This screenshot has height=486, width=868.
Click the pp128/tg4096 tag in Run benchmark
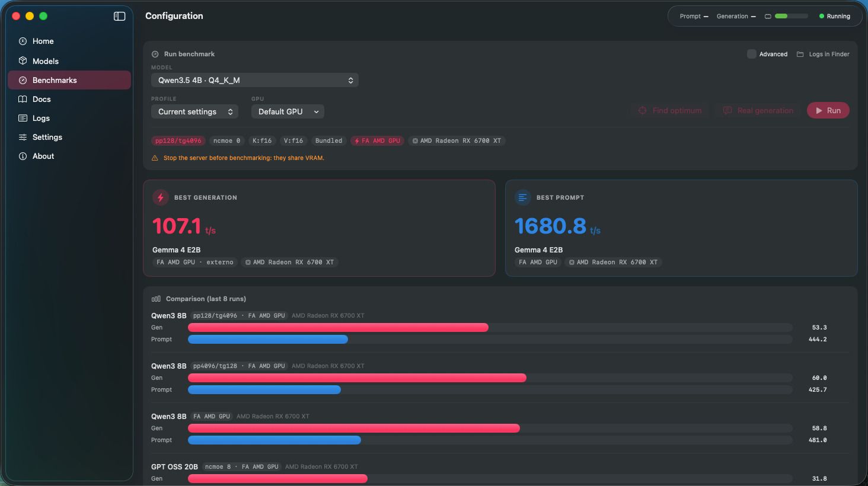pos(178,140)
